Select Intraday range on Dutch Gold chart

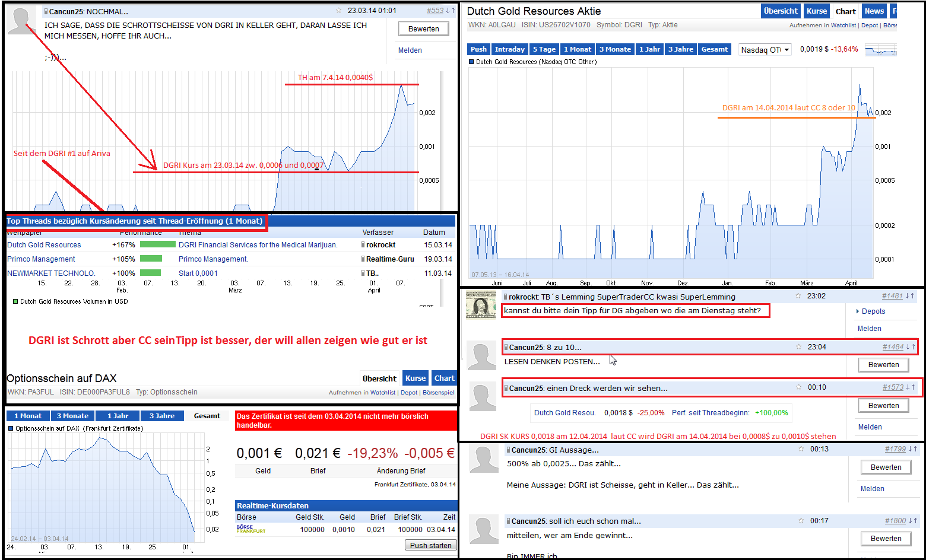click(510, 49)
